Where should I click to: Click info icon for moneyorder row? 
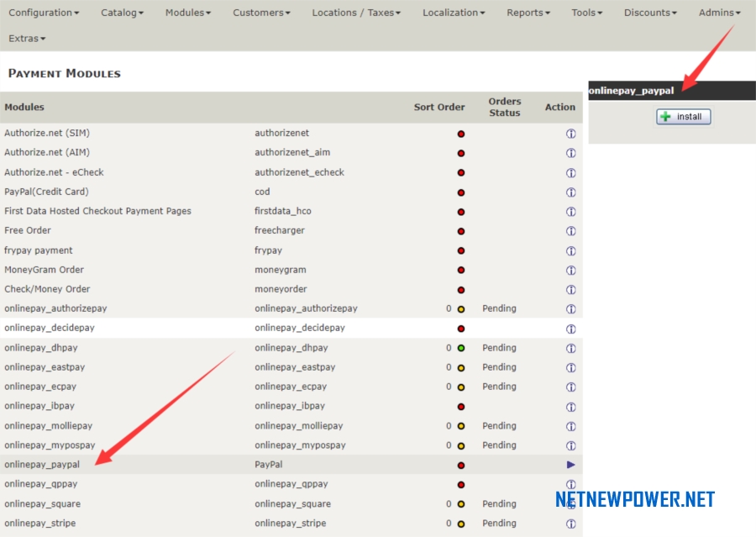[571, 289]
